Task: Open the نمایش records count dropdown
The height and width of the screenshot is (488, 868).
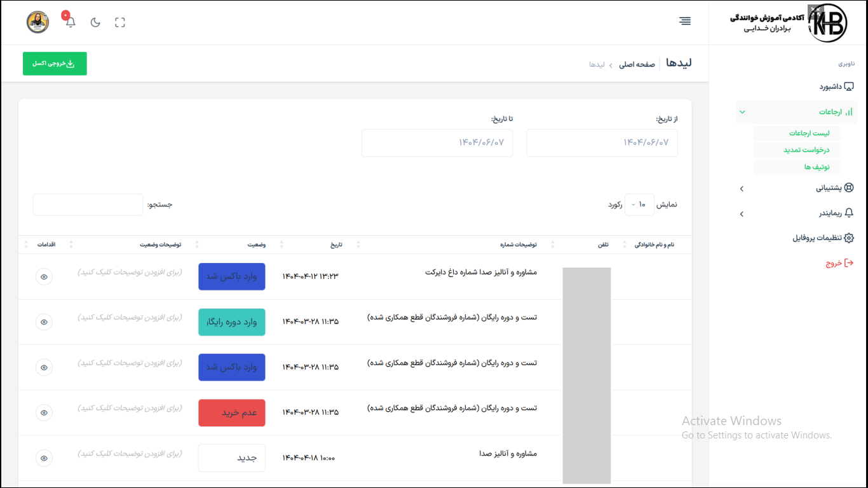Action: click(x=639, y=205)
